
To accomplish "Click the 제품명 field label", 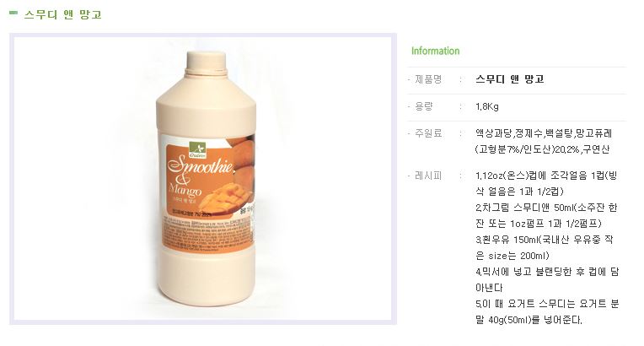I will pyautogui.click(x=428, y=79).
